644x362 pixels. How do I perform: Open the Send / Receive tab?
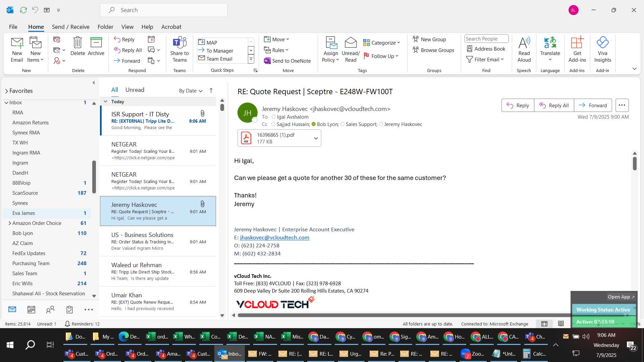pos(70,27)
